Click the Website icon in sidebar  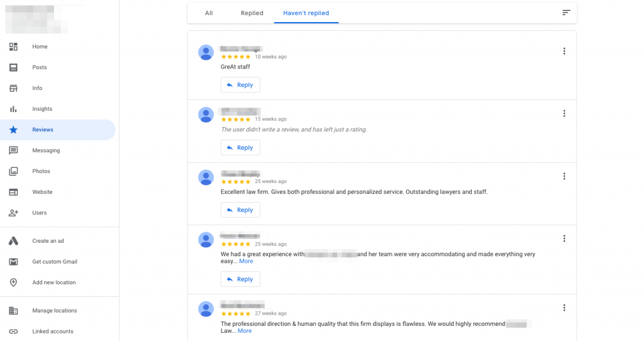coord(13,192)
